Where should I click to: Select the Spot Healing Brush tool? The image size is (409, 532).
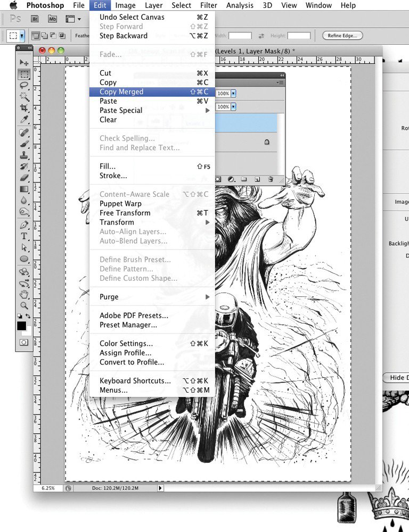pyautogui.click(x=24, y=132)
